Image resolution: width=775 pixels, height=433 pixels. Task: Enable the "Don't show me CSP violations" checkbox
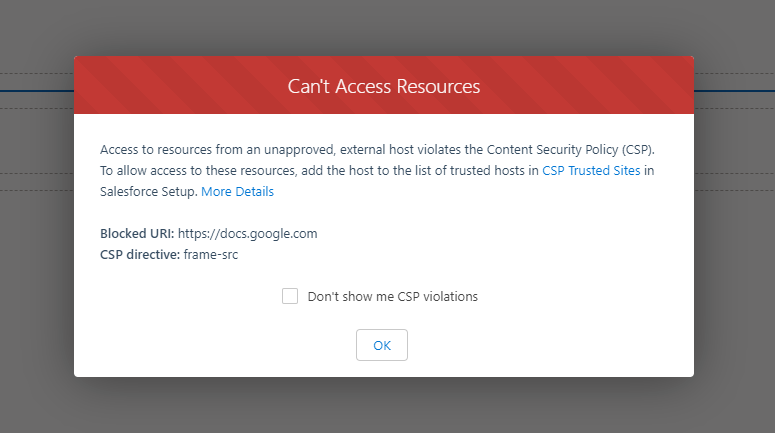290,296
